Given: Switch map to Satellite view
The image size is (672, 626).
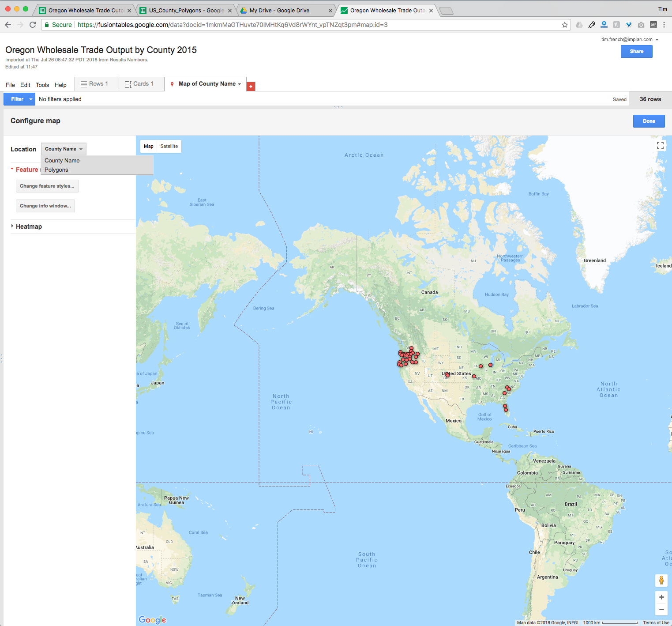Looking at the screenshot, I should pos(169,146).
